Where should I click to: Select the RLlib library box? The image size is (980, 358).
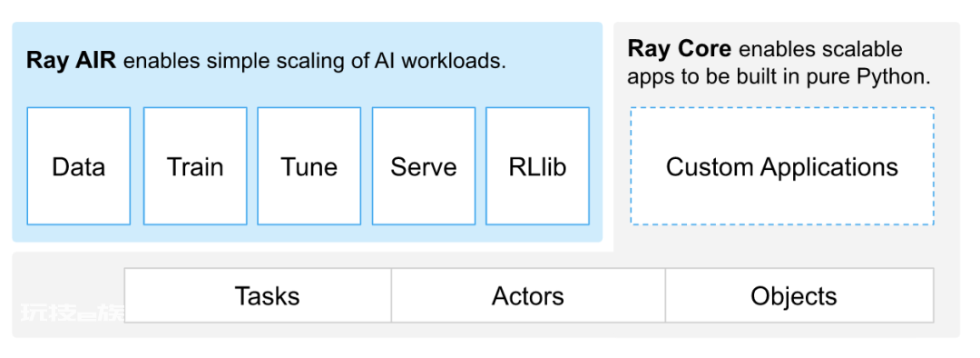point(537,166)
